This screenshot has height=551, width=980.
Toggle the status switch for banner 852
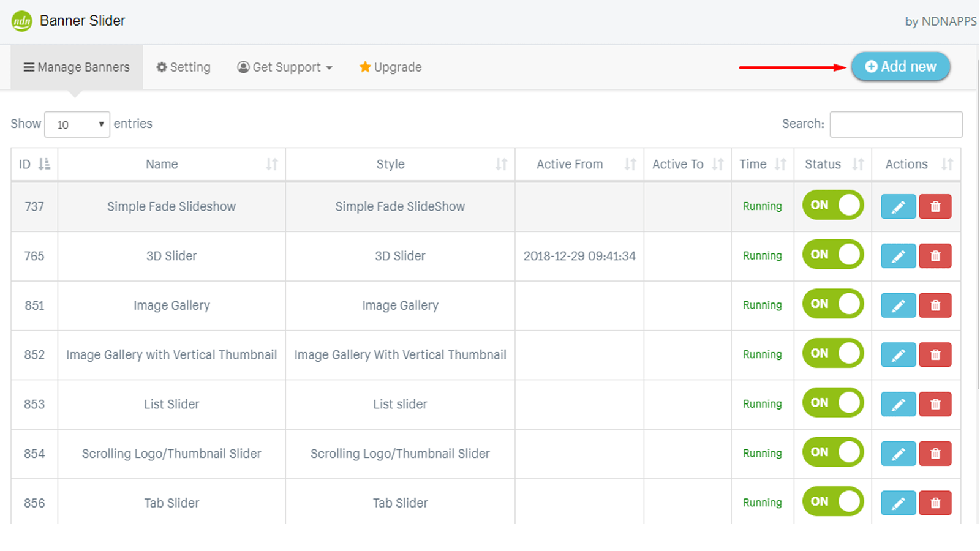[832, 354]
